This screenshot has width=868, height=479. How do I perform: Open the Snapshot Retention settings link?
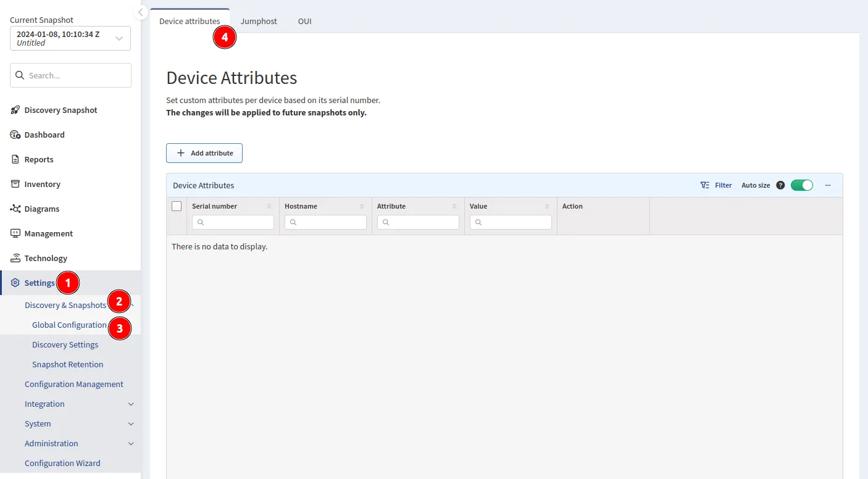coord(67,364)
